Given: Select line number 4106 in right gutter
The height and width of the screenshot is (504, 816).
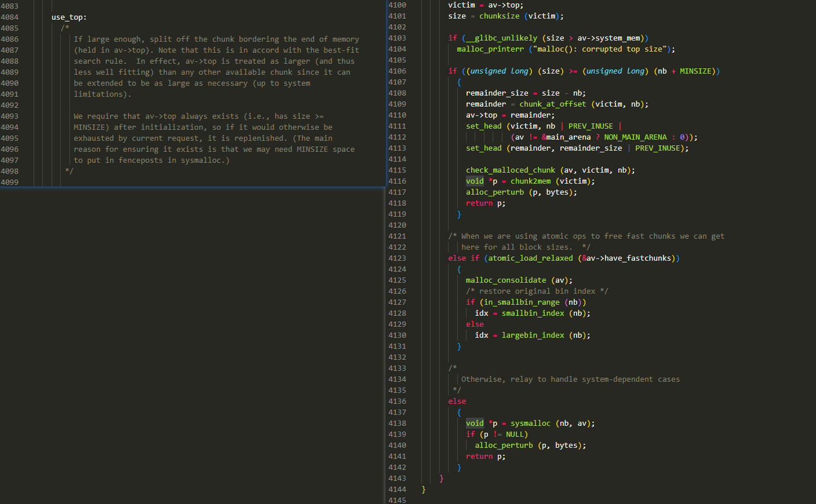Looking at the screenshot, I should 397,71.
